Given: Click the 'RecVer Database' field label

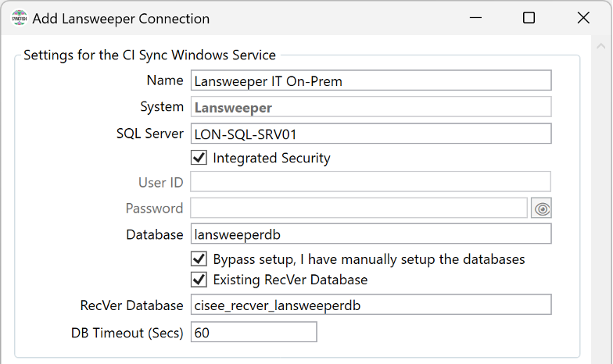Looking at the screenshot, I should (131, 305).
